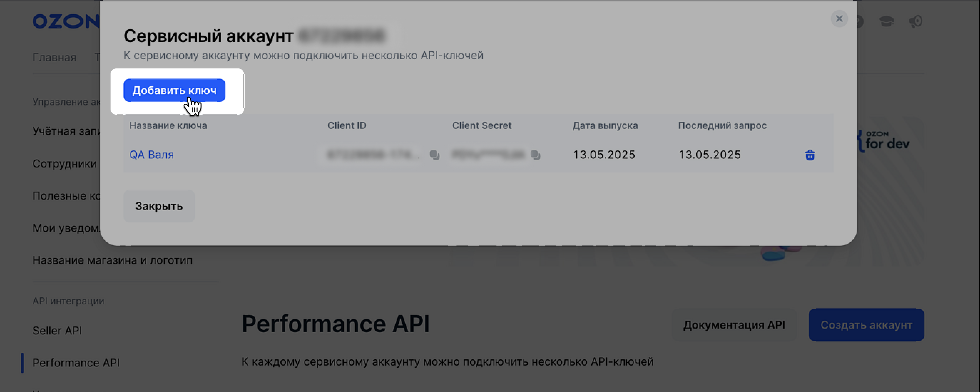Click the Закрыть button
The height and width of the screenshot is (392, 980).
(159, 206)
